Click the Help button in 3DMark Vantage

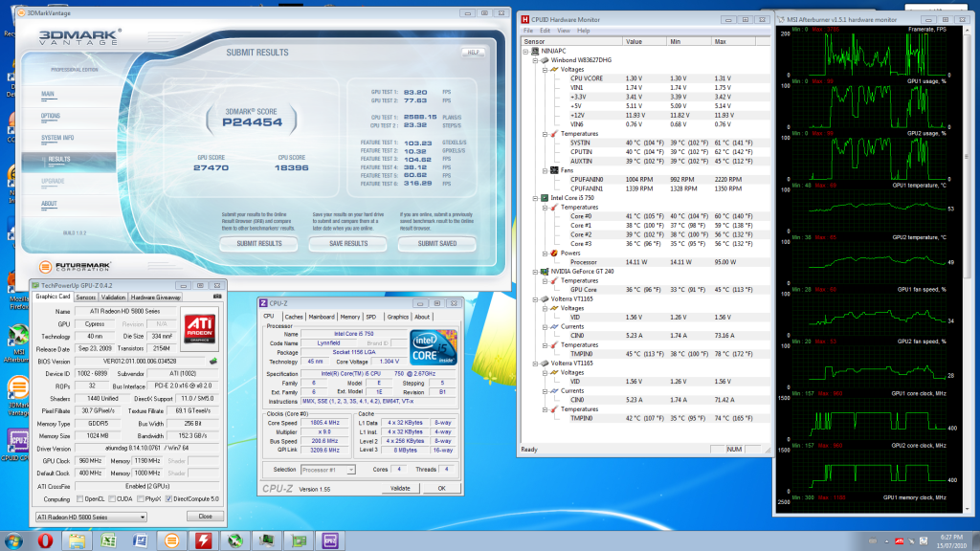coord(473,53)
